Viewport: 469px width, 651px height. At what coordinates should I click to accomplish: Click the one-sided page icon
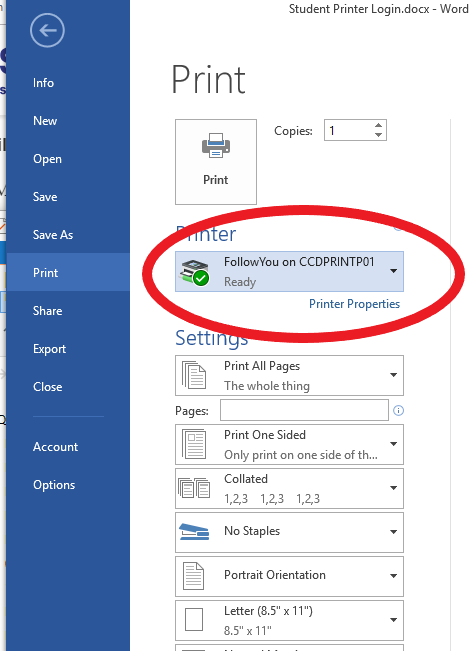click(x=194, y=444)
